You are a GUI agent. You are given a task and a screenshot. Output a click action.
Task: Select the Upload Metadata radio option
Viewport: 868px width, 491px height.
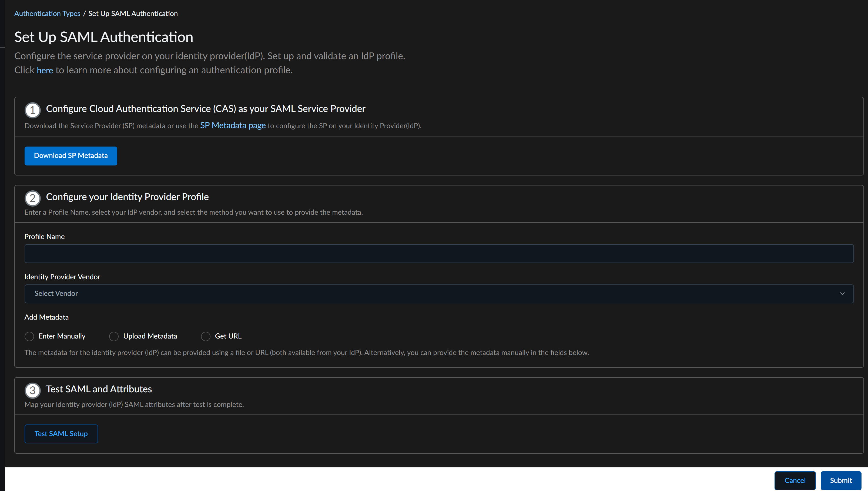tap(114, 336)
